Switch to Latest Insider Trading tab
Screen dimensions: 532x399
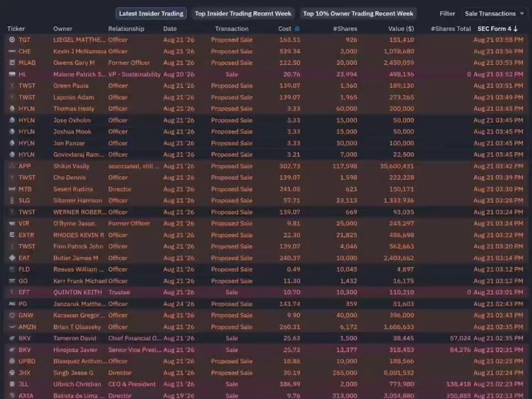(151, 13)
